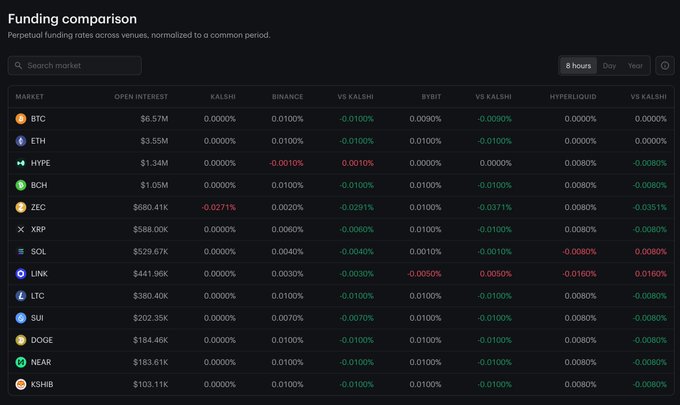680x405 pixels.
Task: Switch funding period to Day
Action: (x=609, y=65)
